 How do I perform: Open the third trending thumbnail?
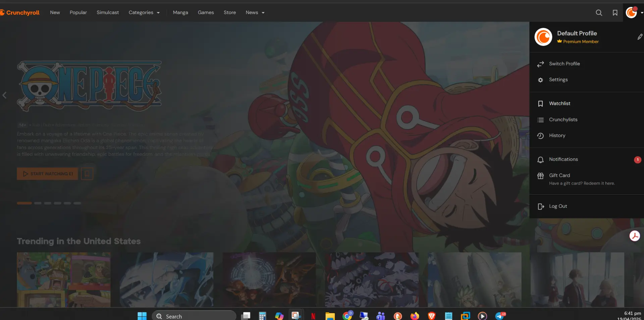pos(269,280)
